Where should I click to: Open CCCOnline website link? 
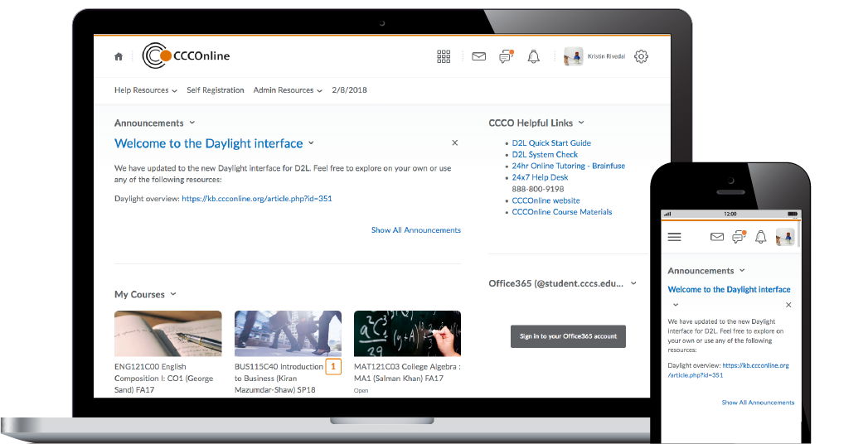coord(546,200)
